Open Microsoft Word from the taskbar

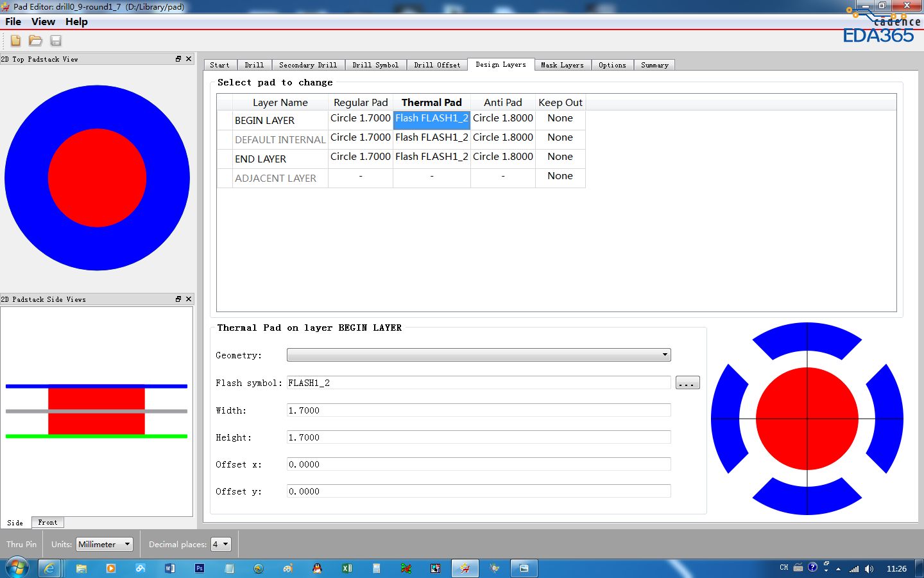coord(170,568)
